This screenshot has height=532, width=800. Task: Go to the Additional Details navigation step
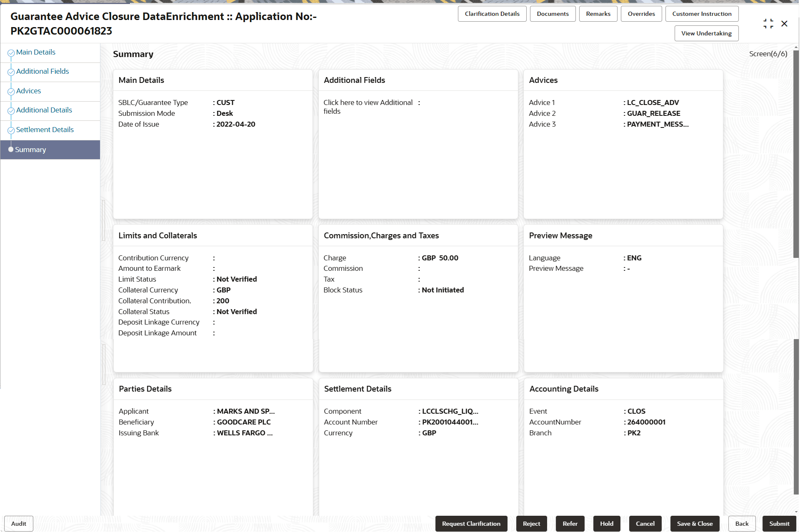[44, 110]
